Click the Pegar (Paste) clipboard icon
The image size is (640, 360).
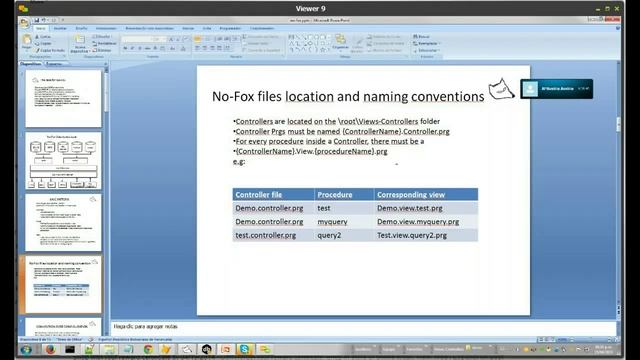point(27,40)
